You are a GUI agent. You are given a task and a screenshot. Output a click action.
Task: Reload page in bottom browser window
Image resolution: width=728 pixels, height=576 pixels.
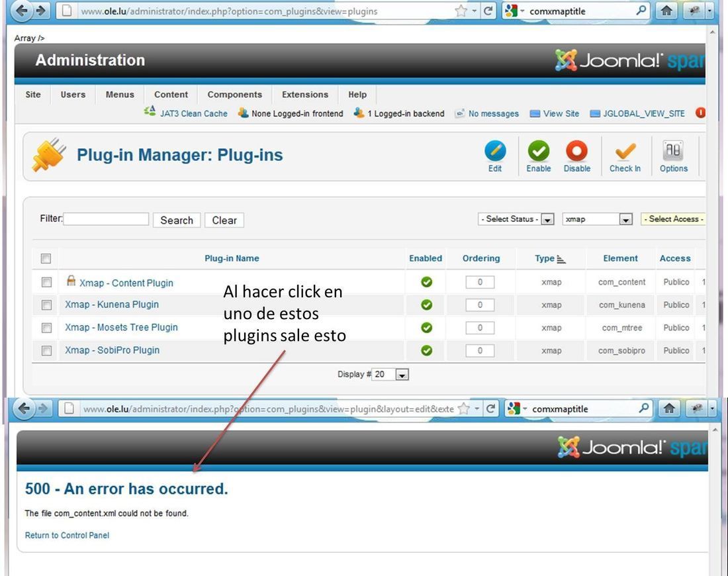click(x=490, y=408)
